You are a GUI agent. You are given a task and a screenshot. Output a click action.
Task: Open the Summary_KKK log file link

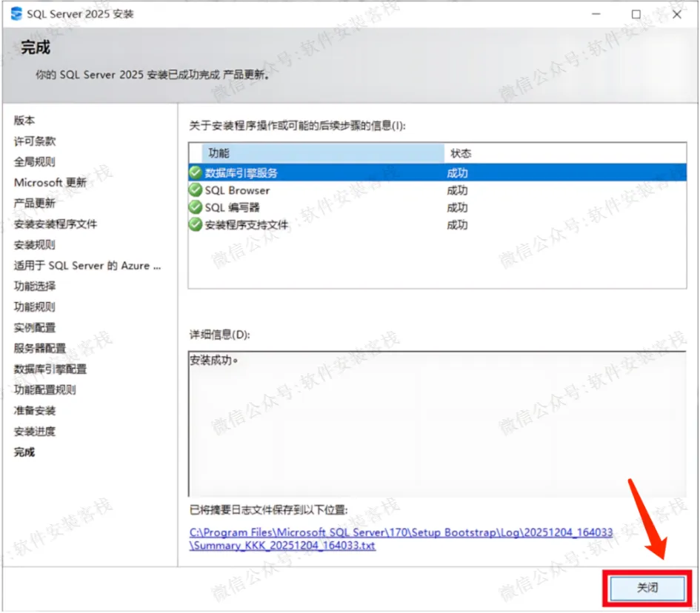click(x=401, y=538)
